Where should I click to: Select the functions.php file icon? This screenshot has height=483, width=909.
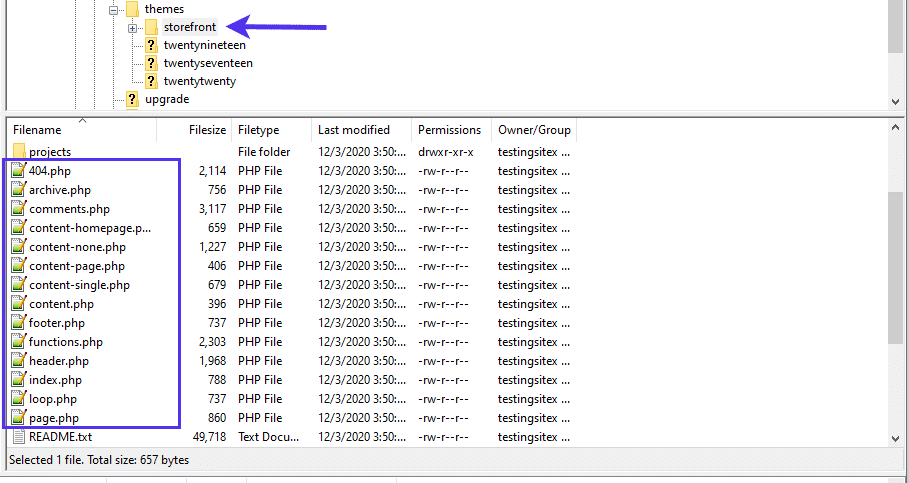(x=18, y=342)
